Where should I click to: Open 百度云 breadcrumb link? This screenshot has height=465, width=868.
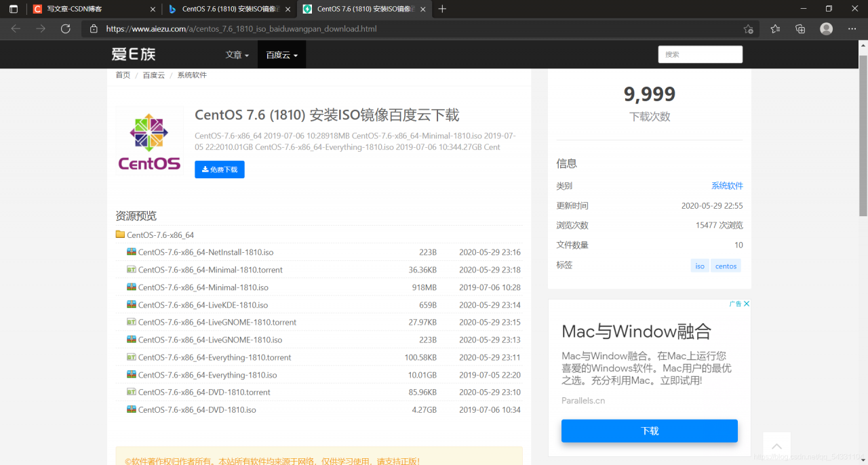(154, 75)
